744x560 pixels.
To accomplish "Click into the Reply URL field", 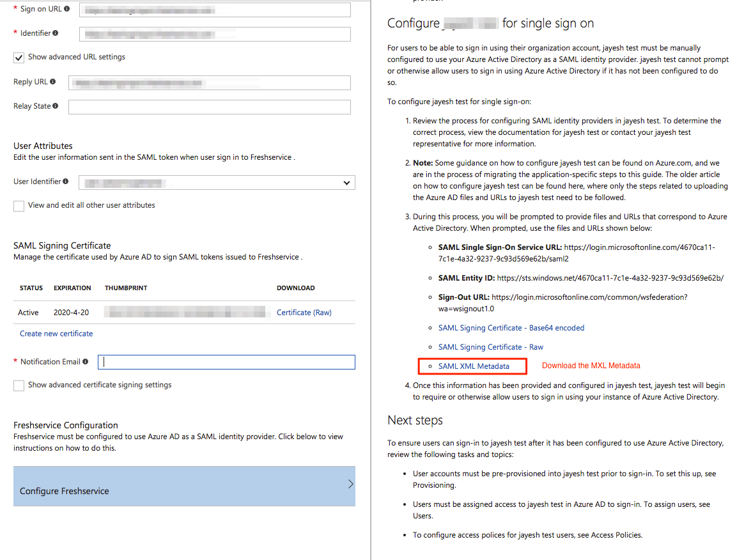I will tap(209, 82).
